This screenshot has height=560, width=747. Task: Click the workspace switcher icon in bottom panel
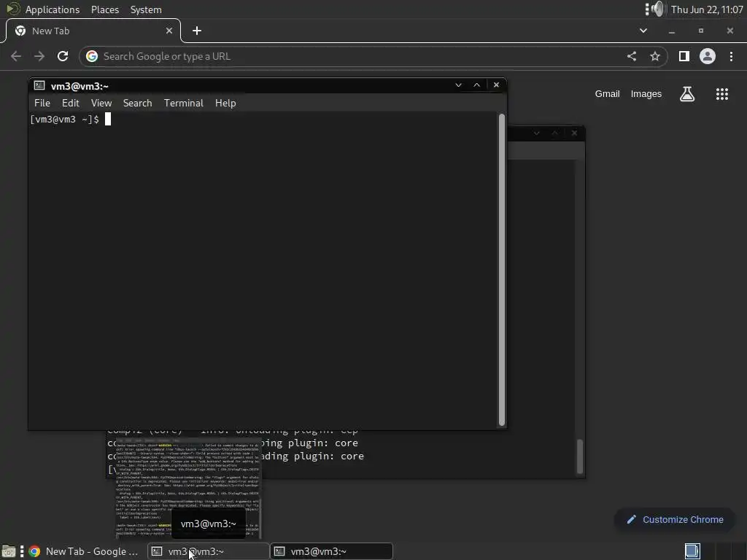(x=692, y=551)
